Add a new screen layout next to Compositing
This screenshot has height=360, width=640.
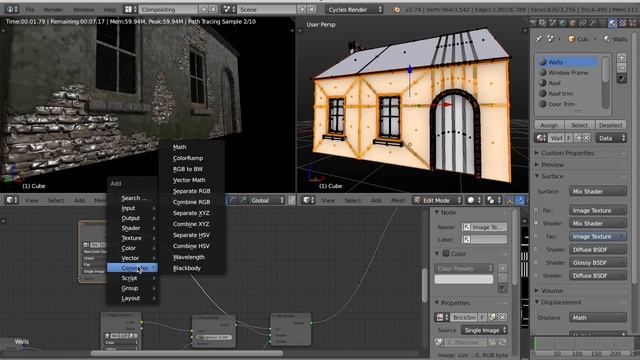[204, 9]
